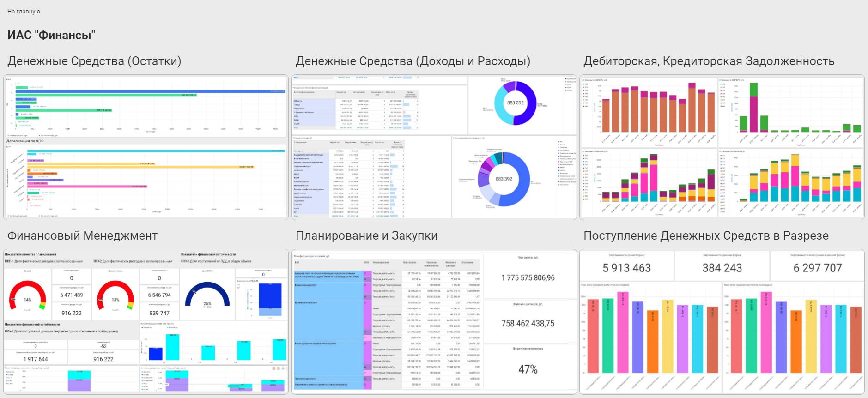Open "Поступление Денежных Средств в Разрезе" title
Viewport: 868px width, 398px height.
[x=706, y=235]
